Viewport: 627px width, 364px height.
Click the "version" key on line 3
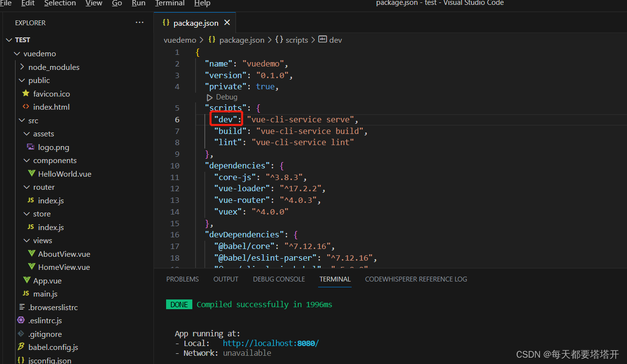point(226,75)
